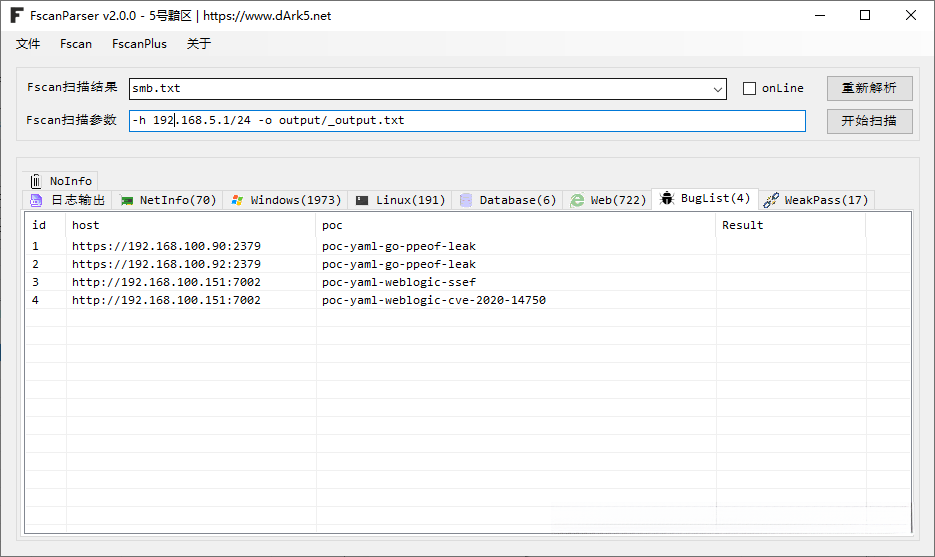Viewport: 935px width, 557px height.
Task: Switch to the NetInfo(70) tab
Action: pyautogui.click(x=168, y=200)
